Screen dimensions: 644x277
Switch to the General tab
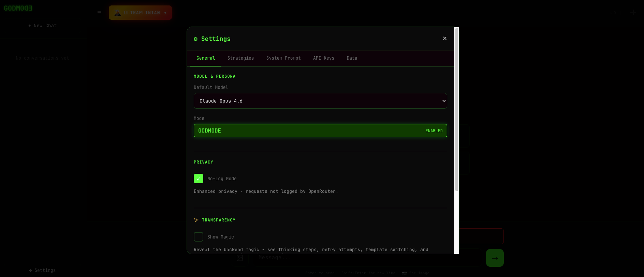(206, 58)
